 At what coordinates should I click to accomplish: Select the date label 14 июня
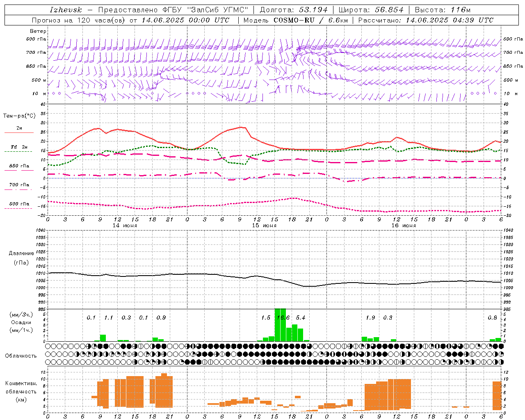(x=125, y=226)
